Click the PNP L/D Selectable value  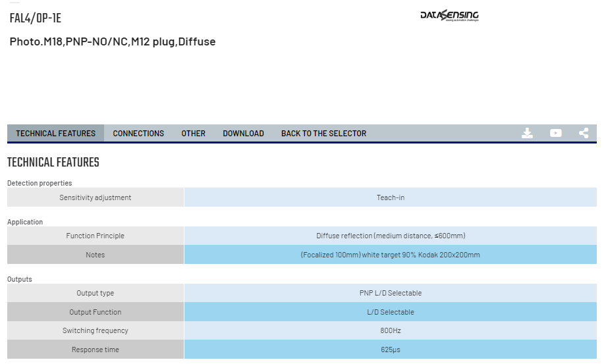click(391, 293)
